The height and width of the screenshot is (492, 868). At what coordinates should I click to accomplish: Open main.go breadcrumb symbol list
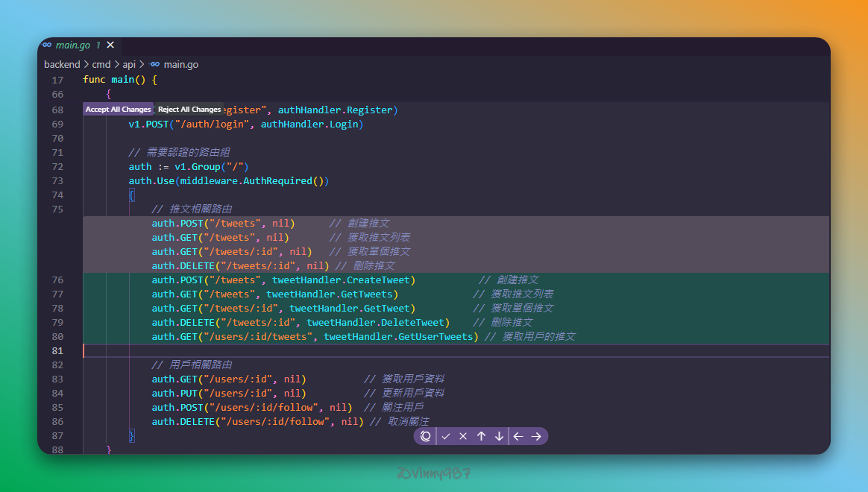pos(180,65)
